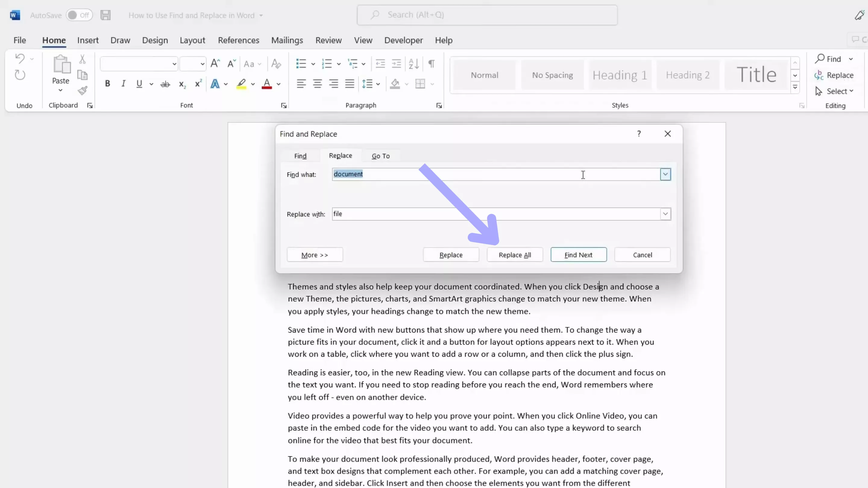
Task: Click the Clear All Formatting icon
Action: (x=276, y=64)
